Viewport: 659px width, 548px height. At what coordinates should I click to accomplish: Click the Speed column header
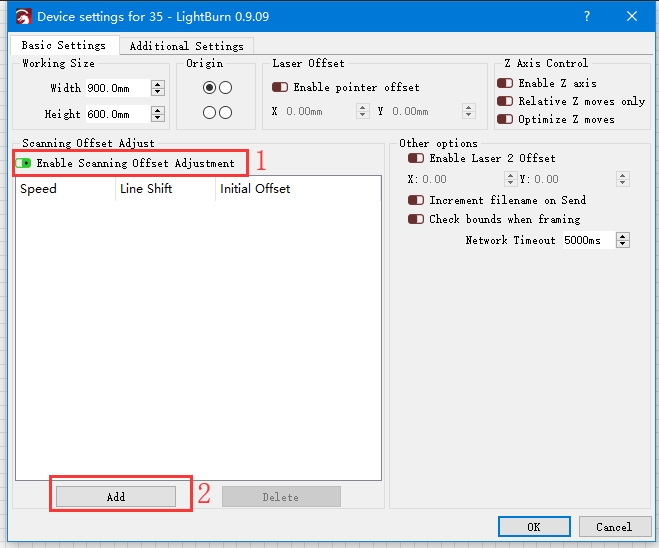tap(65, 189)
